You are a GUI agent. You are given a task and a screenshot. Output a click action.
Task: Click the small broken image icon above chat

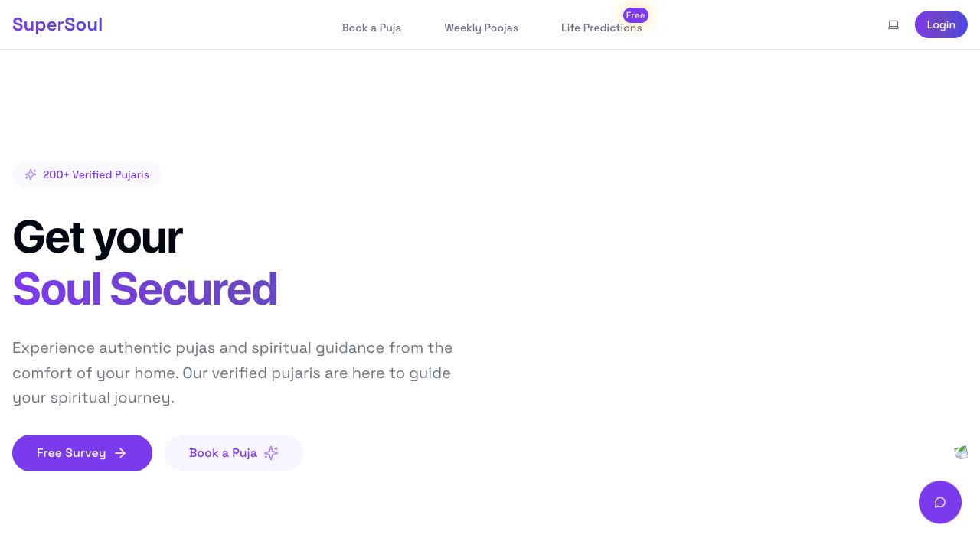[x=961, y=452]
